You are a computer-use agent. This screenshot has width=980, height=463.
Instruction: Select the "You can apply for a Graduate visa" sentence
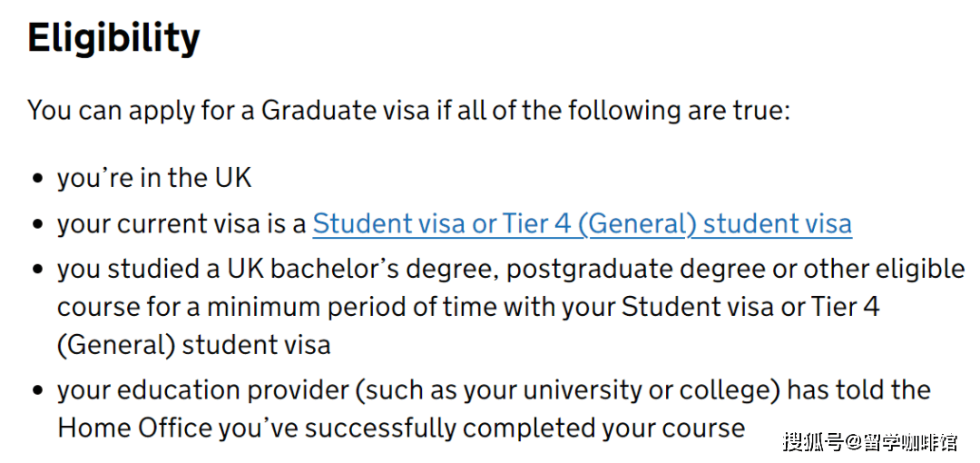coord(409,111)
